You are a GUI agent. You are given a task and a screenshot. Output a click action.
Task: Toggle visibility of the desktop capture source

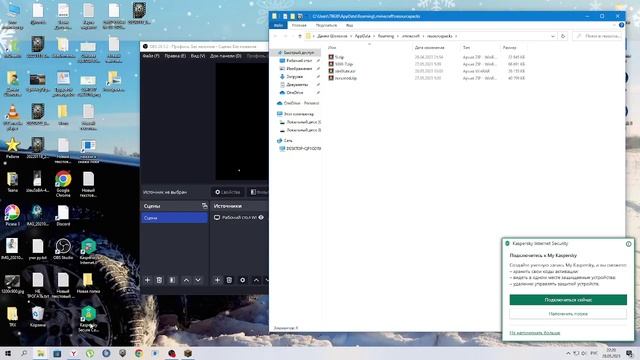point(261,218)
